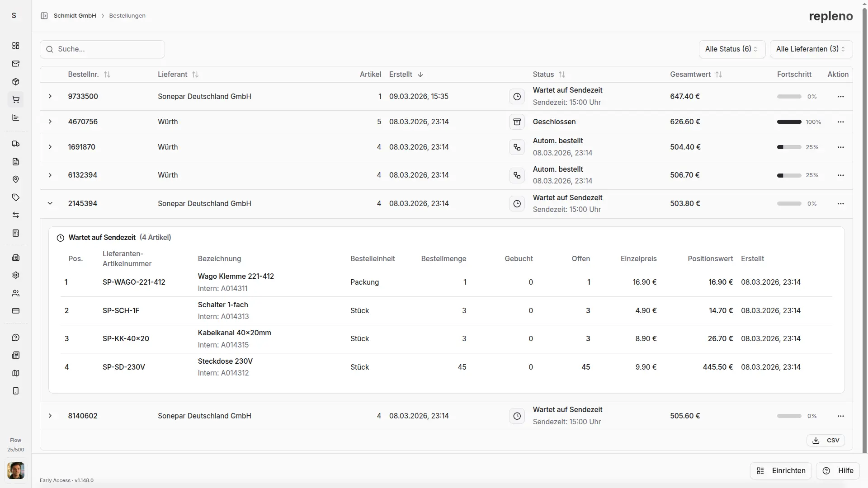
Task: Click the location pin sidebar icon
Action: click(x=16, y=179)
